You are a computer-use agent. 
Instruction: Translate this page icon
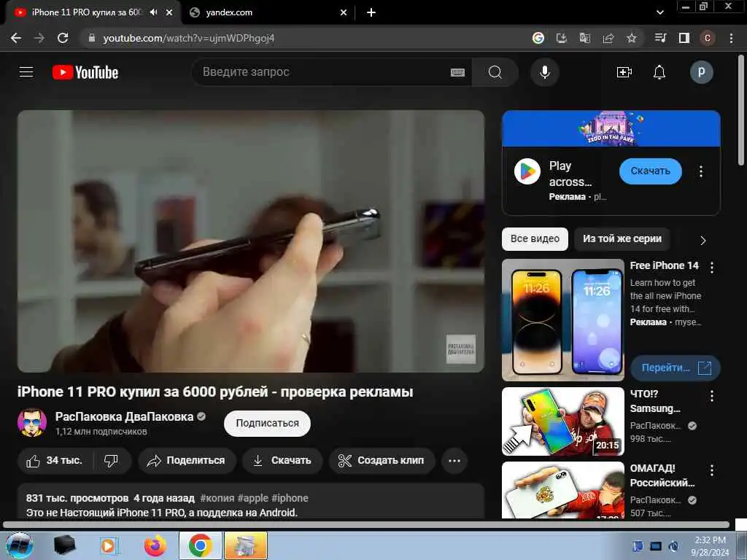click(585, 38)
